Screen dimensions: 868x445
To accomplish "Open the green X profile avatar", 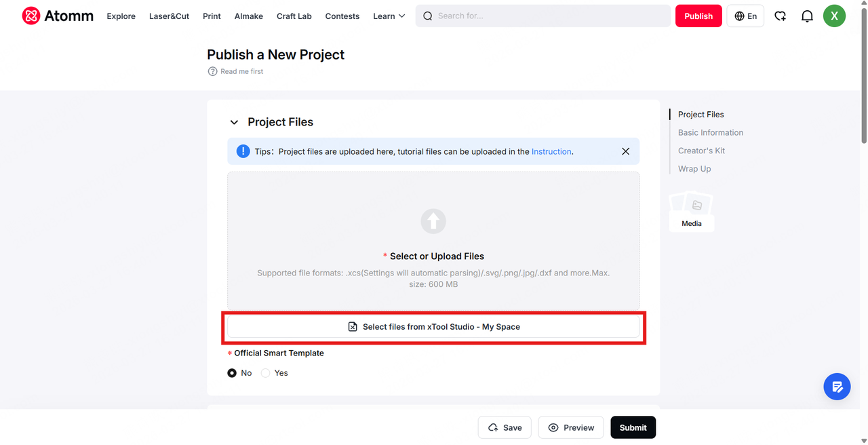I will [834, 16].
